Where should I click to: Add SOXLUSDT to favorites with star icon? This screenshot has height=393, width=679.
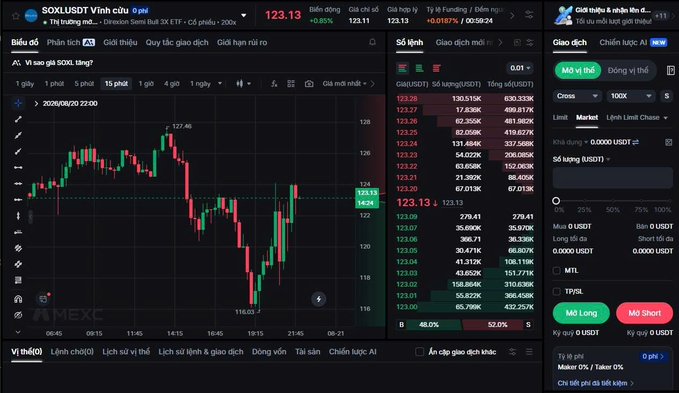pyautogui.click(x=16, y=16)
